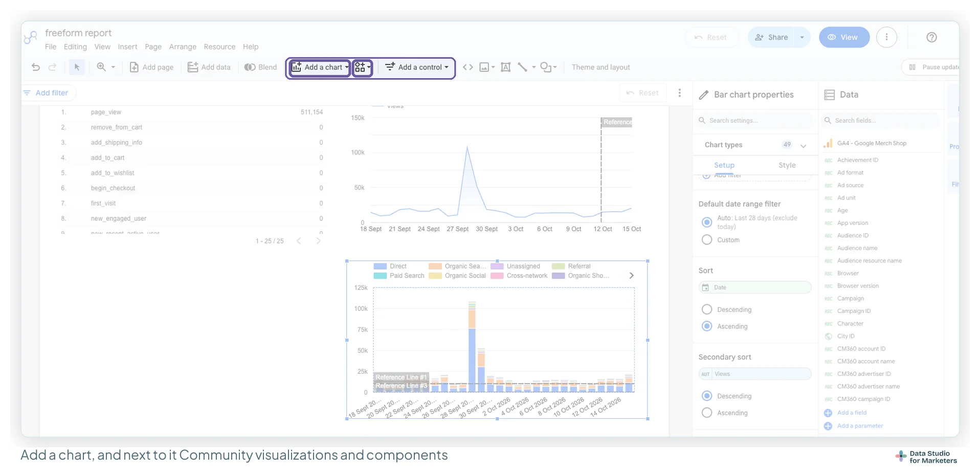980x475 pixels.
Task: Select the line drawing tool
Action: 522,67
